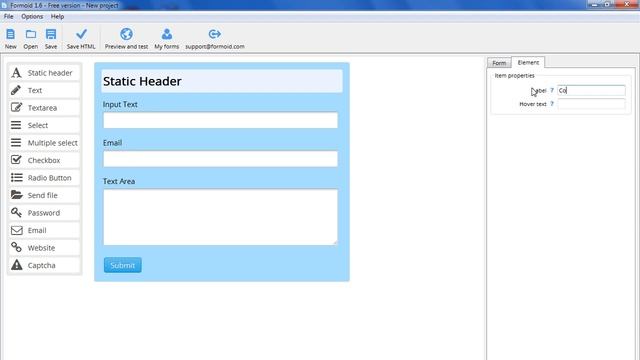640x360 pixels.
Task: Add a Checkbox element
Action: [x=44, y=160]
